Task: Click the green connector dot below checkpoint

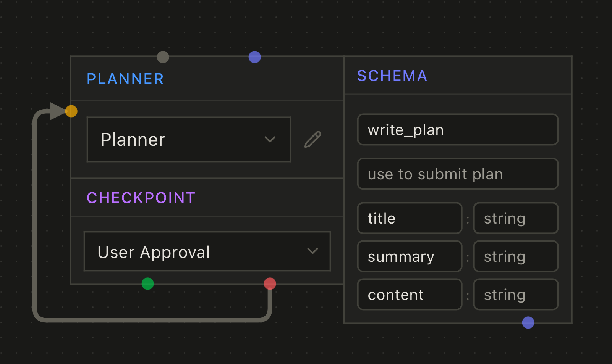Action: pyautogui.click(x=148, y=283)
